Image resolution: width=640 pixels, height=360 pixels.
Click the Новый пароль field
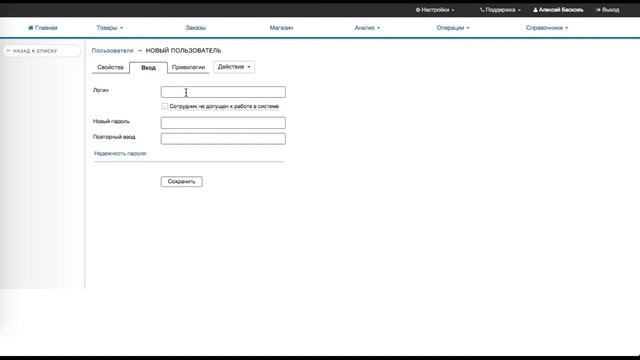coord(223,123)
